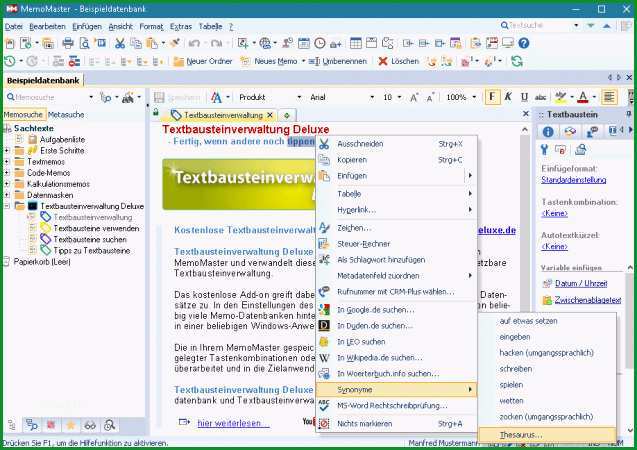Expand the Erste Schritte folder
Screen dimensions: 637x450
(7, 151)
